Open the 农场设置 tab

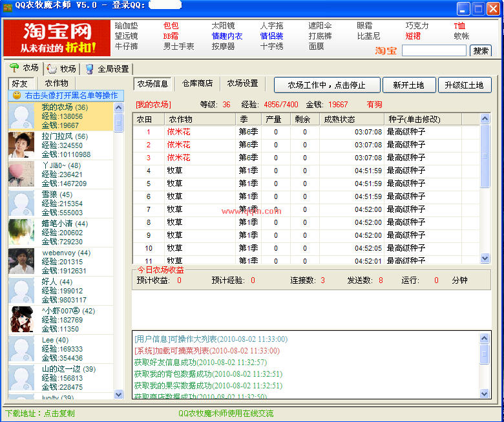243,83
